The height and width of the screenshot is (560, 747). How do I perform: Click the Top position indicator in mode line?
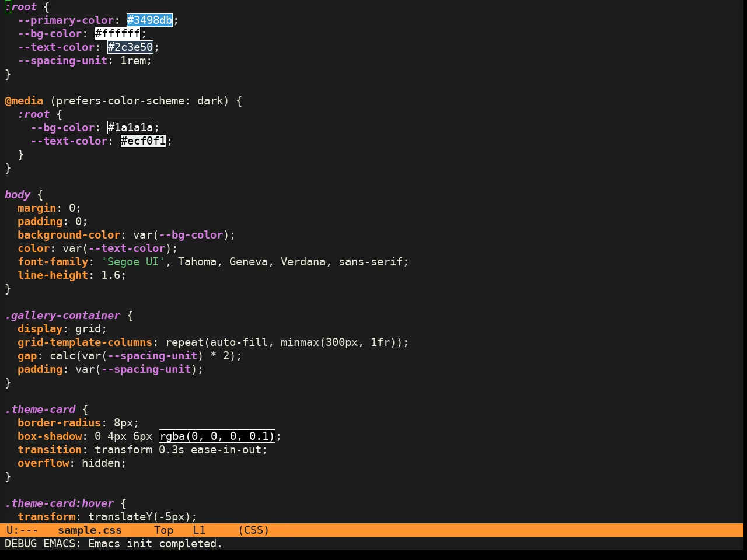point(163,530)
